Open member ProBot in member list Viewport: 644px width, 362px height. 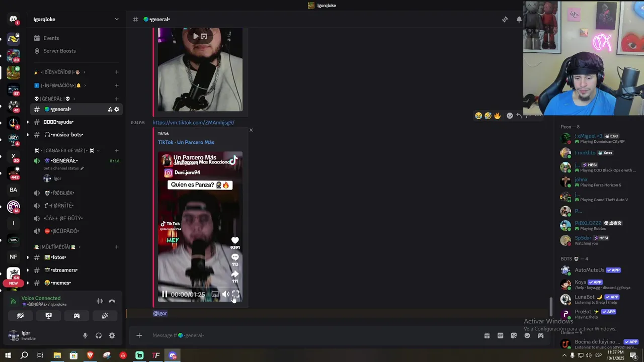(598, 314)
